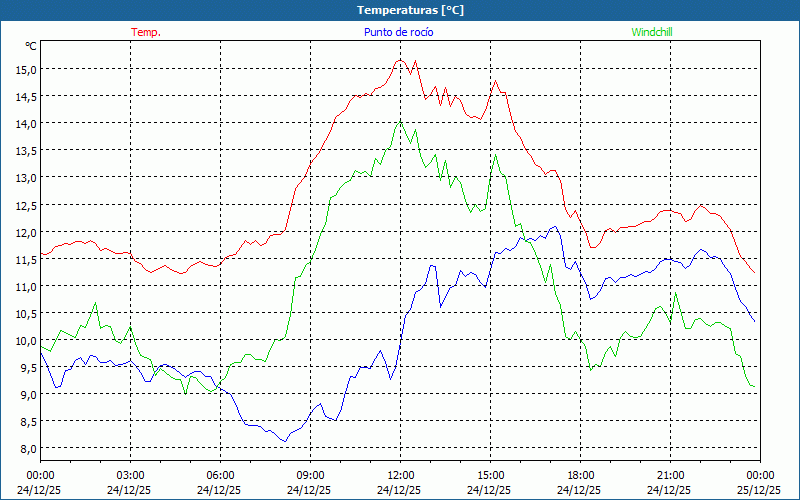The image size is (800, 500).
Task: Click the 25/12/25 date label
Action: click(759, 491)
